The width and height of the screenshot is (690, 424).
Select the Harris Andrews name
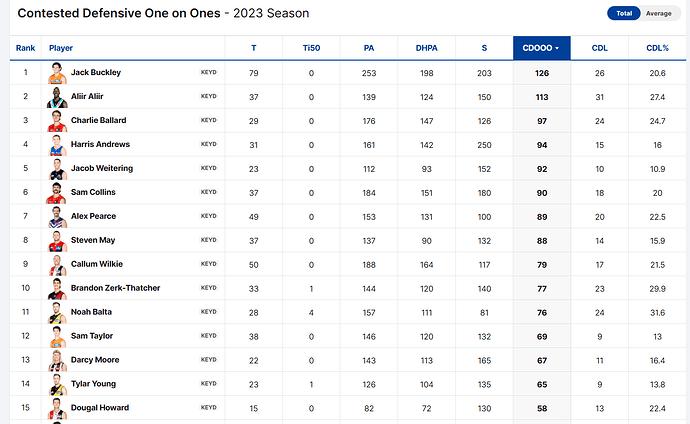(100, 144)
